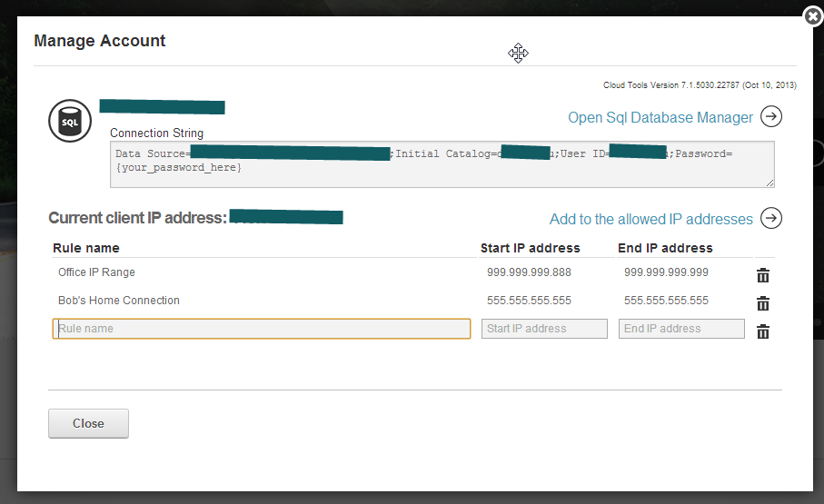824x504 pixels.
Task: Click the Close button
Action: coord(88,423)
